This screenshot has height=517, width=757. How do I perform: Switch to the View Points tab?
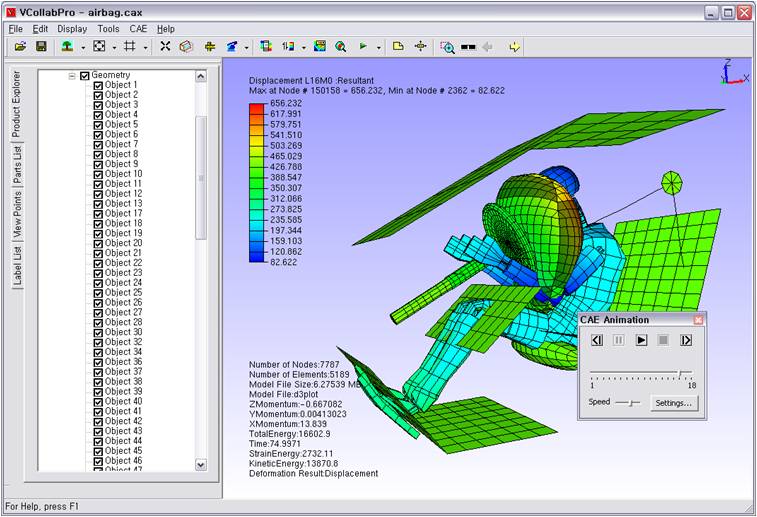tap(17, 214)
